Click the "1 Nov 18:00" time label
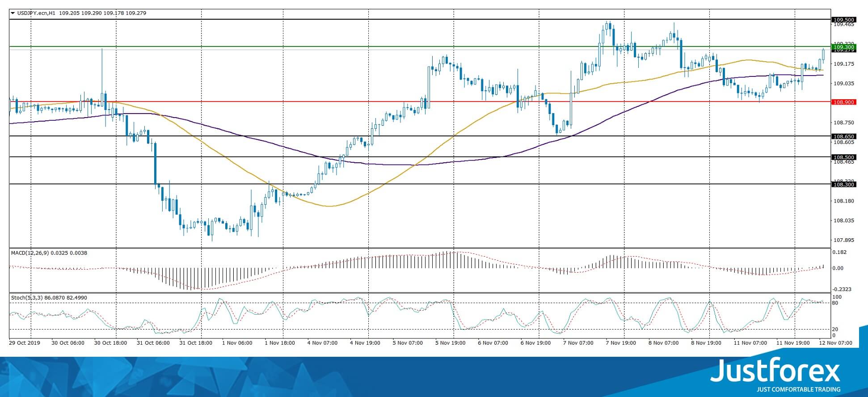Screen dimensions: 868x397 point(279,343)
